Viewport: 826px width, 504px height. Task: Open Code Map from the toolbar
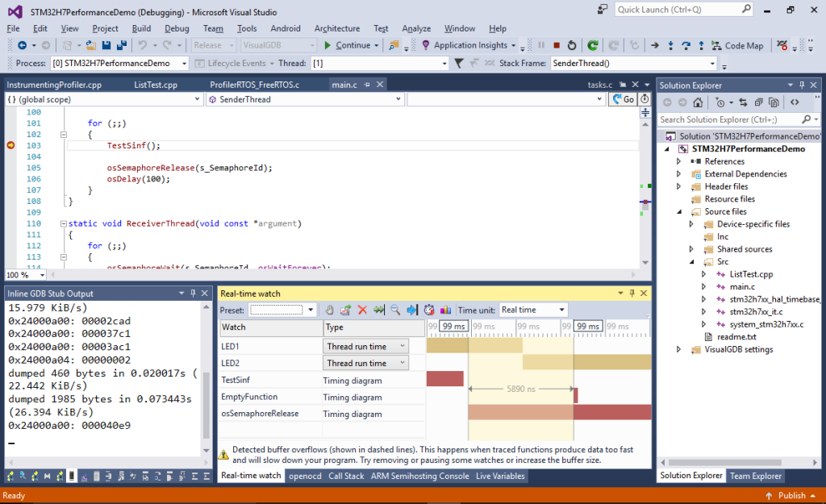[736, 45]
